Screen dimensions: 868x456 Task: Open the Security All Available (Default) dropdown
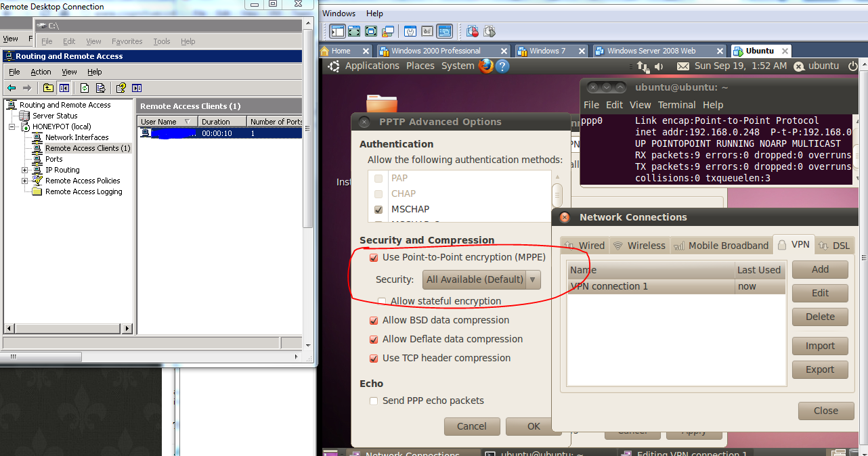pos(481,279)
